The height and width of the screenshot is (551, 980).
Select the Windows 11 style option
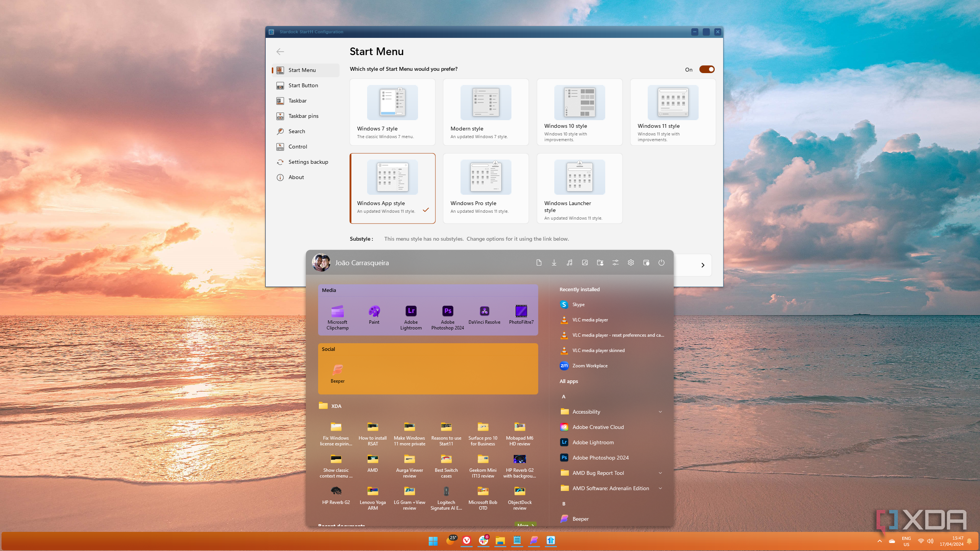point(673,112)
